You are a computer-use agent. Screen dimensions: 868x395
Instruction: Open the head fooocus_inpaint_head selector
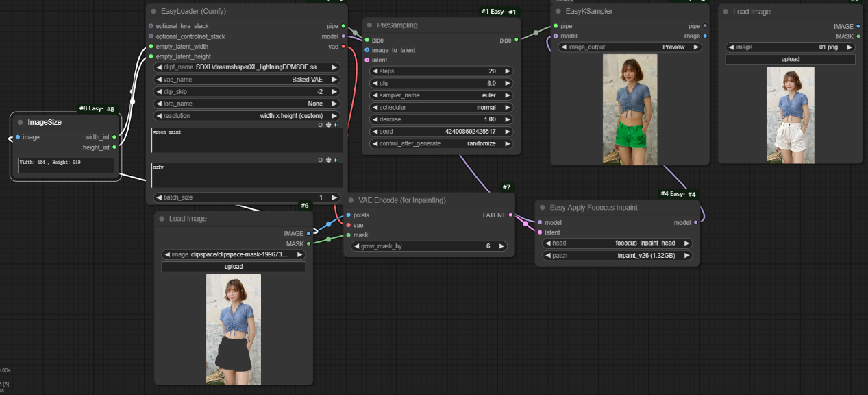[617, 243]
